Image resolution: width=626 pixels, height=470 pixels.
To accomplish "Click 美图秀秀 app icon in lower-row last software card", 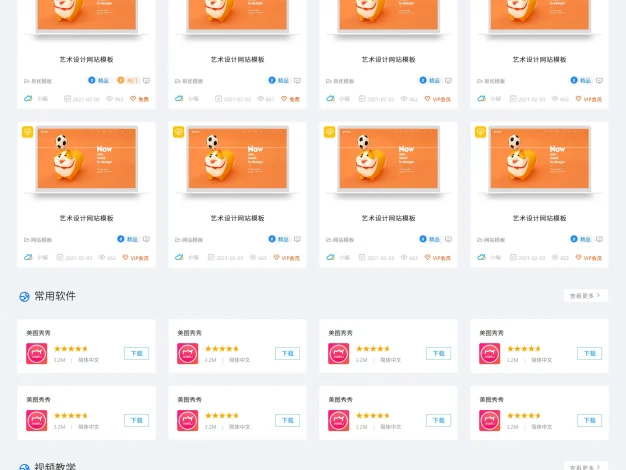I will pyautogui.click(x=489, y=420).
